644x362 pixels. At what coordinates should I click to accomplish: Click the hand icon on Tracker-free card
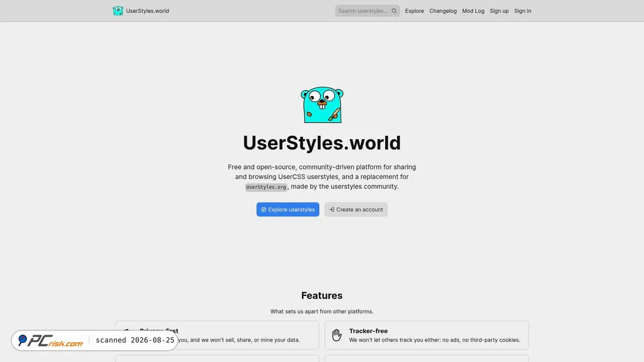pos(337,335)
